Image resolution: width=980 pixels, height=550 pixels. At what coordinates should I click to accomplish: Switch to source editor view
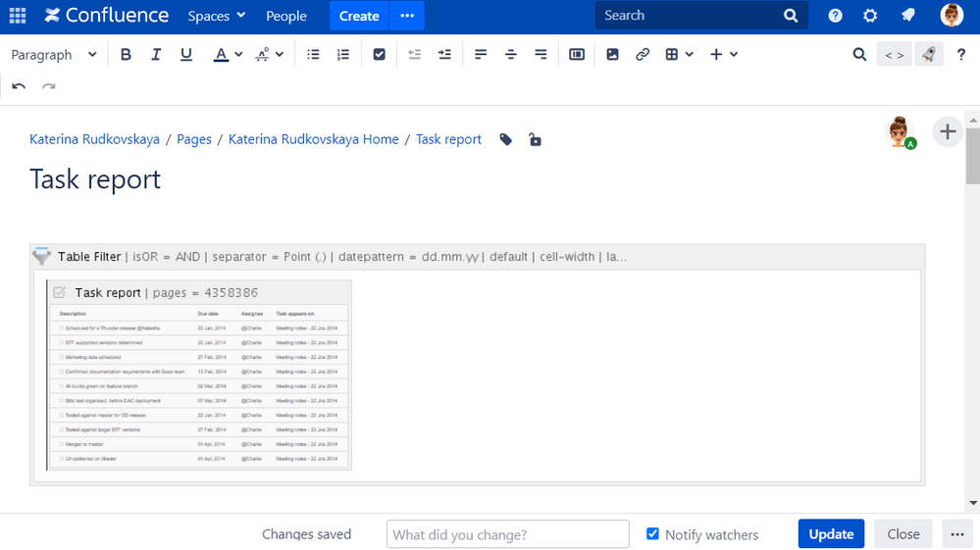pos(895,55)
